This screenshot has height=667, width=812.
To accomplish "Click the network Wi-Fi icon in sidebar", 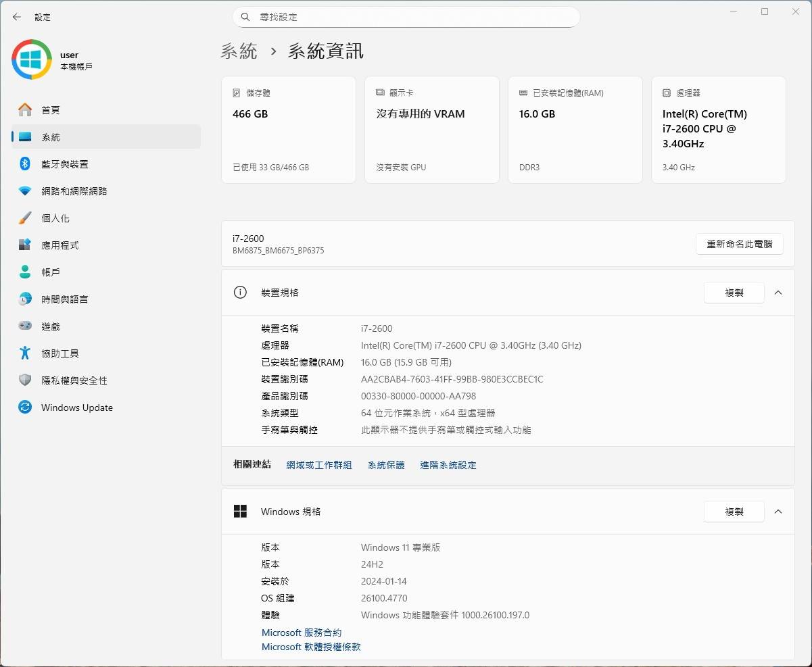I will coord(25,191).
